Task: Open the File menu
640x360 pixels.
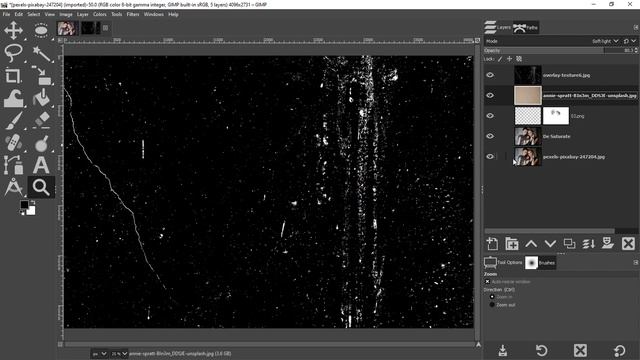Action: (7, 14)
